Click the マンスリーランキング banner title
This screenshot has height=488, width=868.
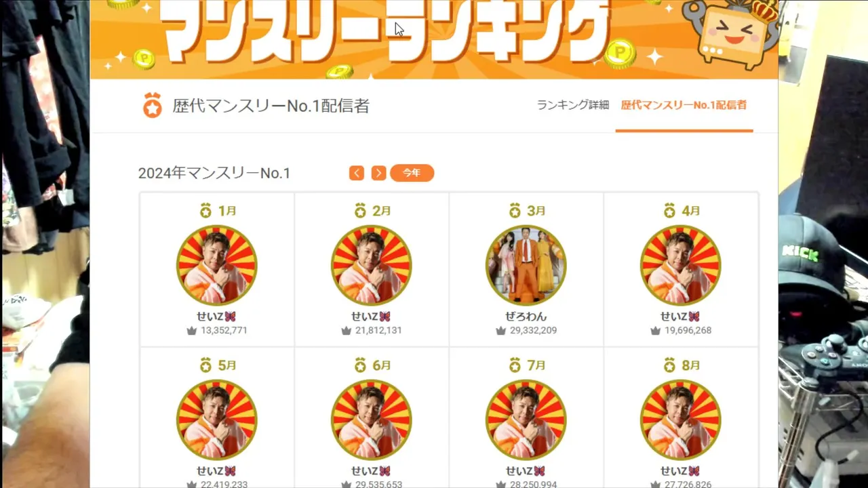click(x=386, y=29)
